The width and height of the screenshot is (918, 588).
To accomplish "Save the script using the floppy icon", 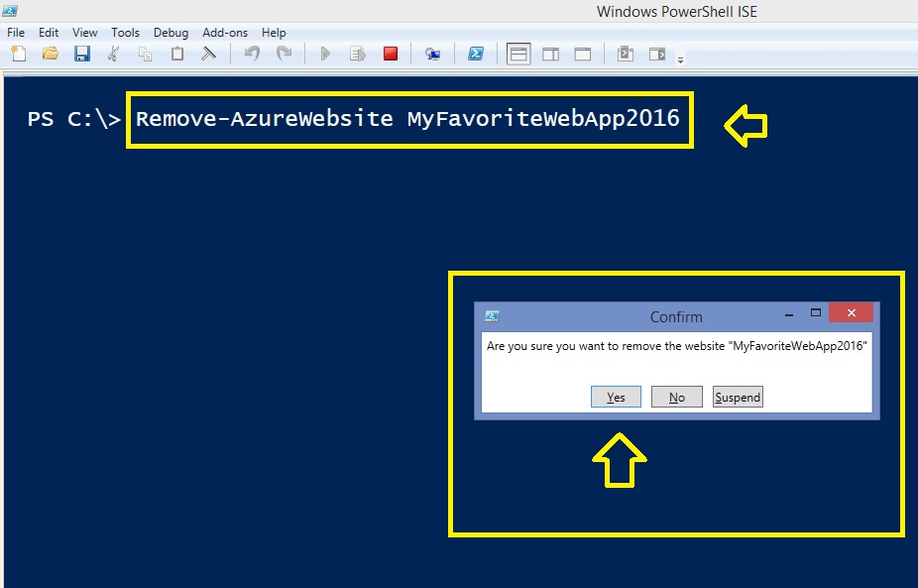I will (x=82, y=54).
